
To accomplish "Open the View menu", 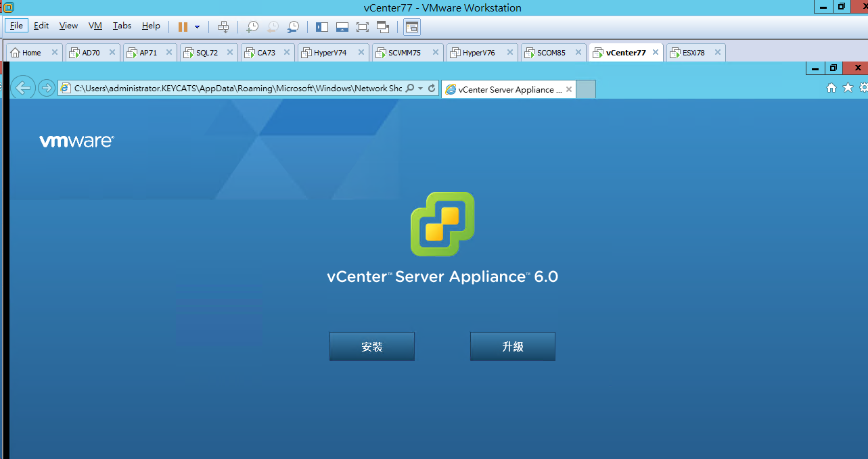I will coord(68,26).
